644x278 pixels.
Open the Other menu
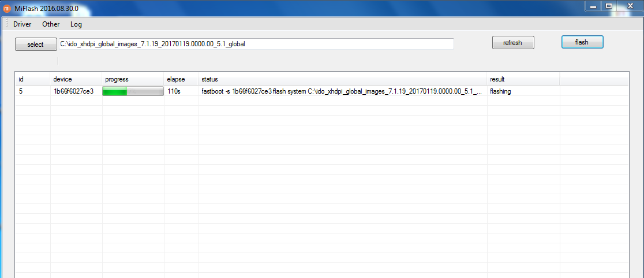pos(51,24)
